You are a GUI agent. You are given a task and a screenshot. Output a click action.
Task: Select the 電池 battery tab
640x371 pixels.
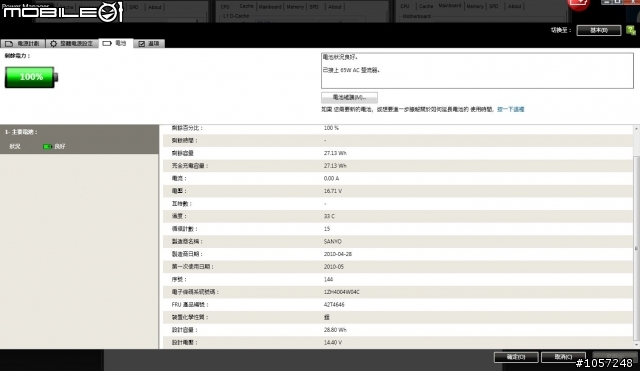[x=116, y=43]
